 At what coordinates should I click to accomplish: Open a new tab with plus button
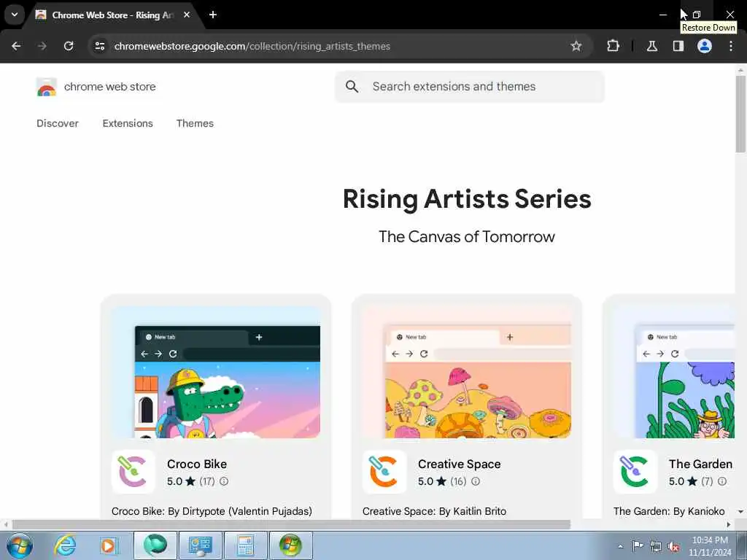tap(213, 15)
